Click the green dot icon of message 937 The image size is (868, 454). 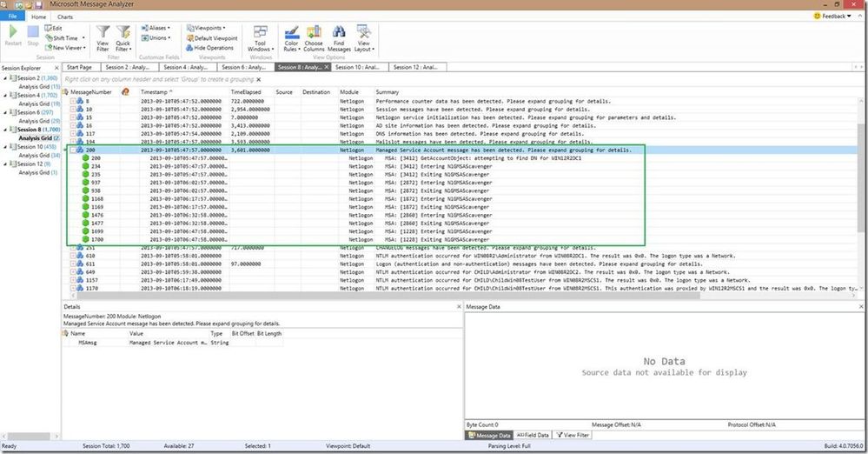(x=86, y=183)
